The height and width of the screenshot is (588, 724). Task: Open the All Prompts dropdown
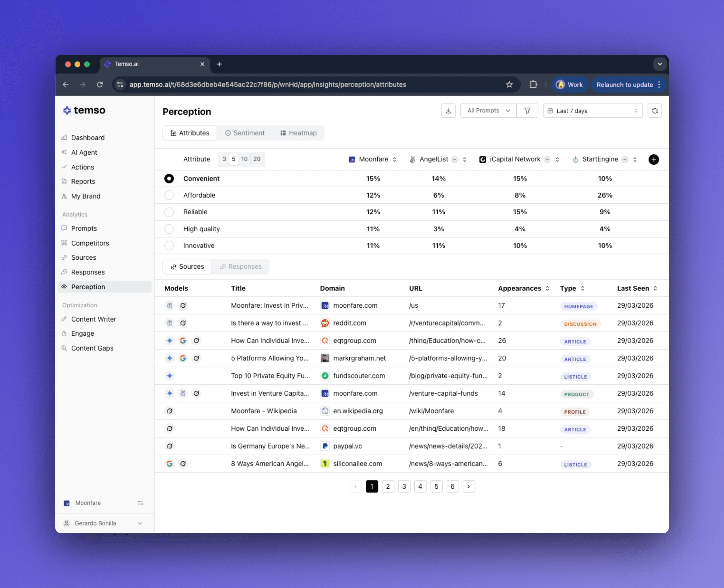click(488, 111)
